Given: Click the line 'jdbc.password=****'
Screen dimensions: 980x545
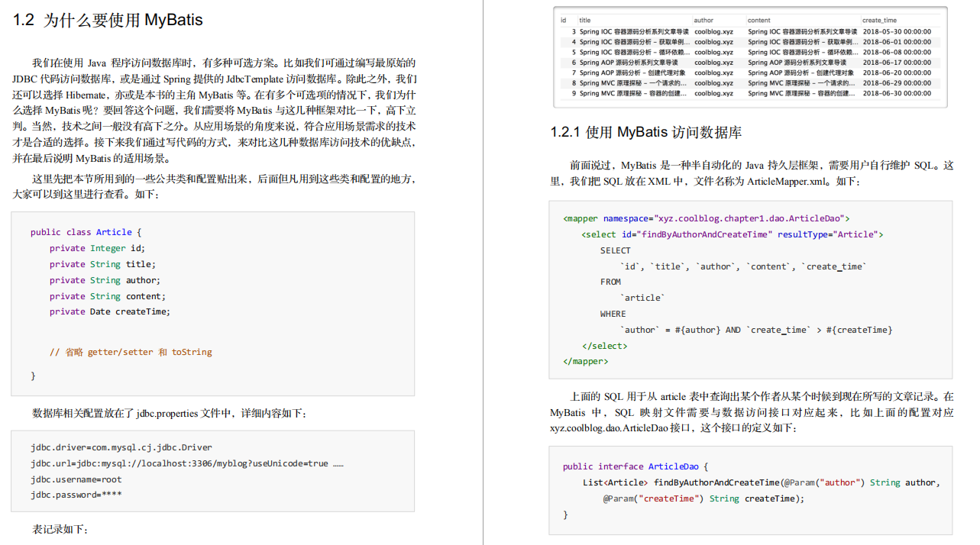Looking at the screenshot, I should 76,495.
